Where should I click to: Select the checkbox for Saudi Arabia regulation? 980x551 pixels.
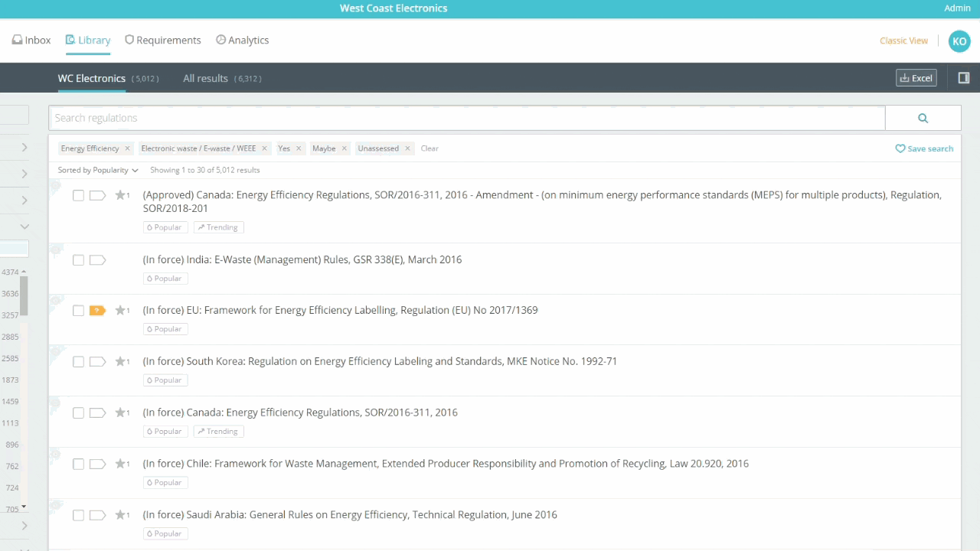[x=78, y=515]
